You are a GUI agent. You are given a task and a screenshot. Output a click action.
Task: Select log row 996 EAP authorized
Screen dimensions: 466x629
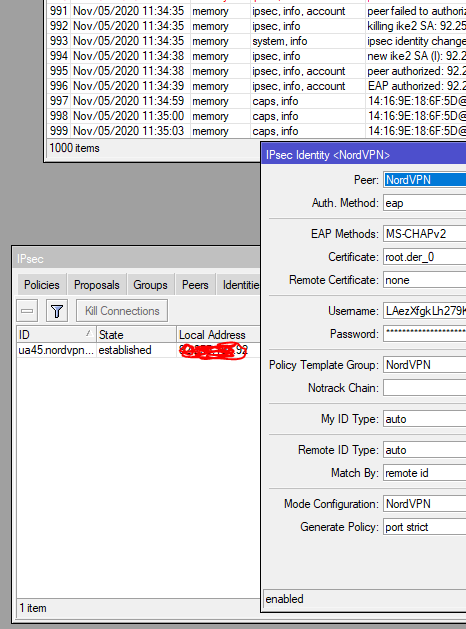click(257, 86)
